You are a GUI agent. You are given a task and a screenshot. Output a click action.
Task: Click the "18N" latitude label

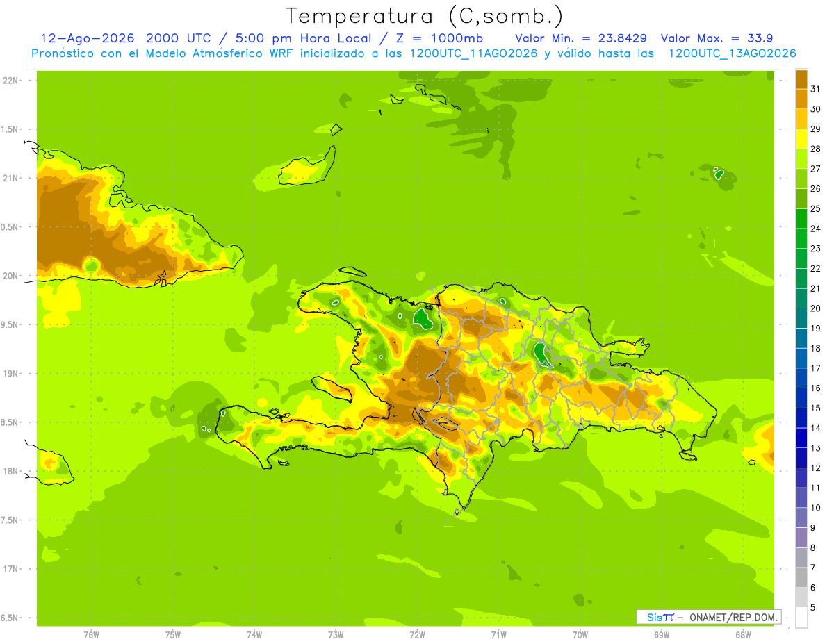[x=10, y=471]
